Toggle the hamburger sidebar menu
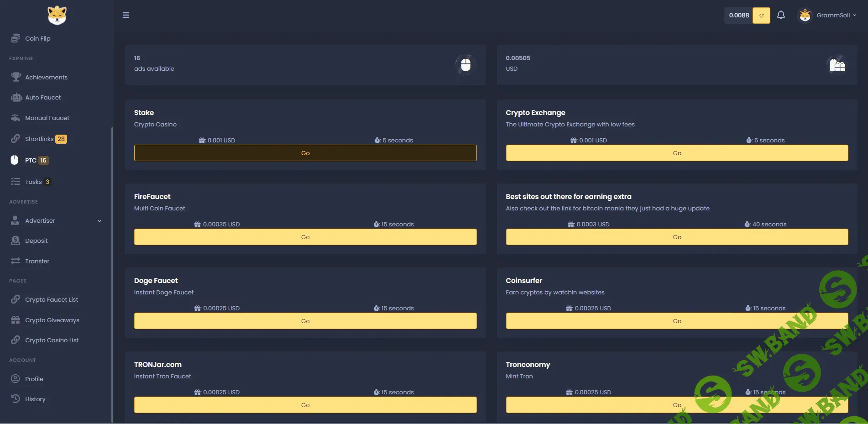Viewport: 868px width, 424px height. (x=126, y=15)
